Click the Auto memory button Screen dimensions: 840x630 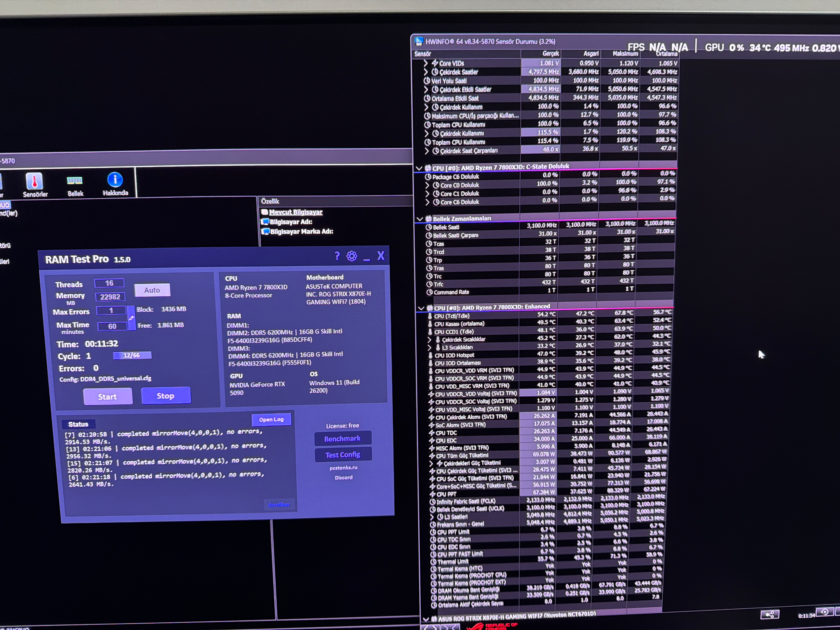click(152, 290)
